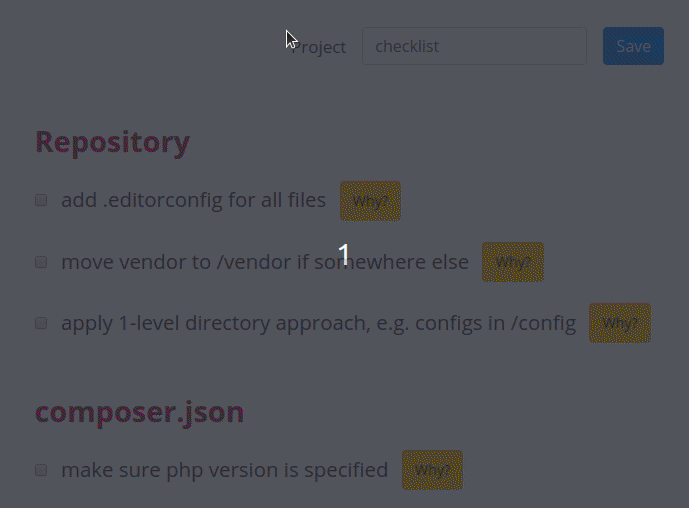Click the 'make sure php version is specified' text
This screenshot has height=508, width=689.
pyautogui.click(x=225, y=471)
